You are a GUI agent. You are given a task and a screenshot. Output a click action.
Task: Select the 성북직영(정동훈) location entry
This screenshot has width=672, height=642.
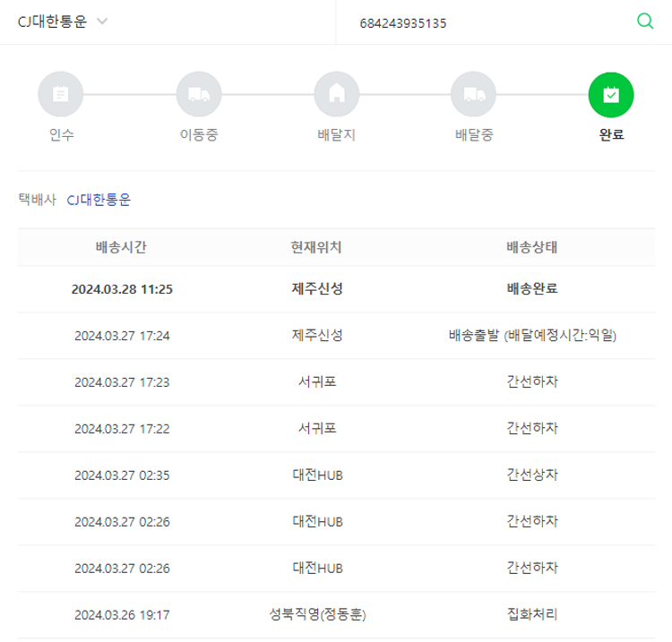coord(317,615)
